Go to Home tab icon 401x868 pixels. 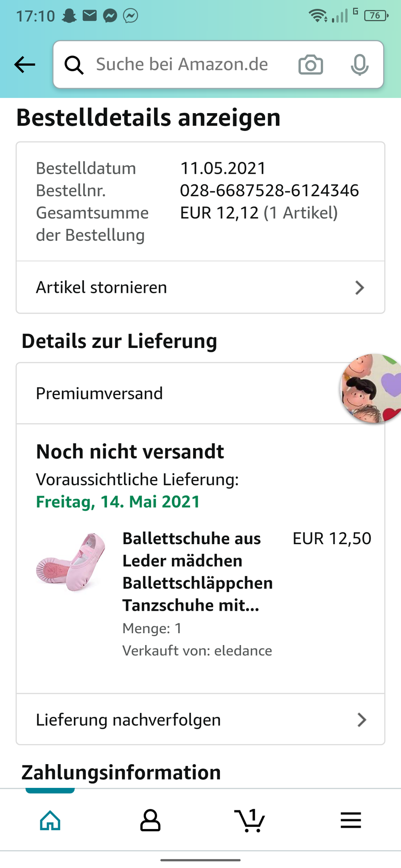click(50, 820)
